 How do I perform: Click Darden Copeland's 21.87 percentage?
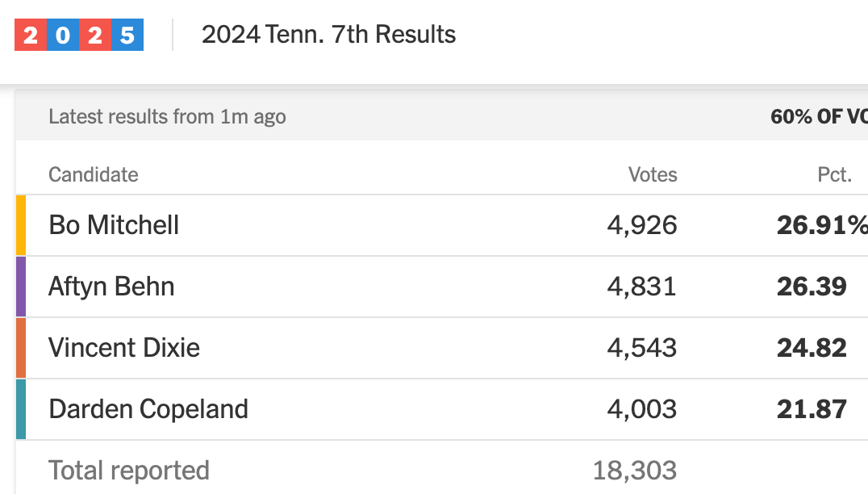(x=812, y=409)
